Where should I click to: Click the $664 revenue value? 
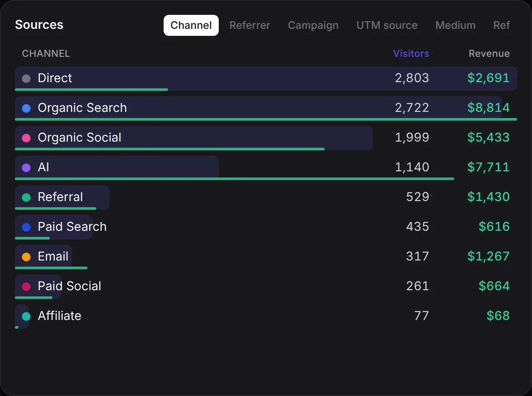tap(494, 286)
